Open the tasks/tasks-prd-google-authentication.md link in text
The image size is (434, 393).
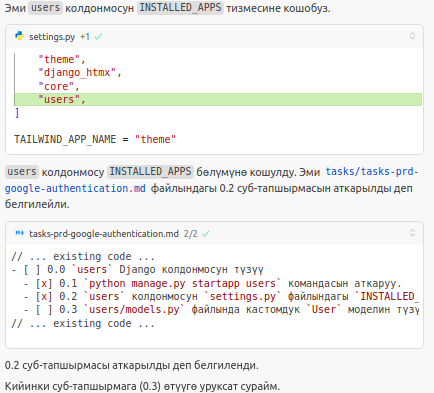click(x=211, y=180)
